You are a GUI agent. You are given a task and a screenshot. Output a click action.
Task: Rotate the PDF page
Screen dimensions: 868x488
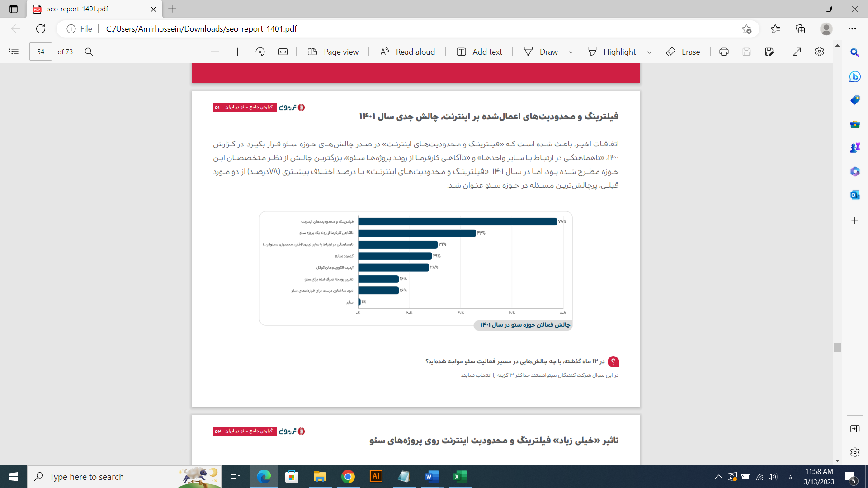click(x=260, y=52)
